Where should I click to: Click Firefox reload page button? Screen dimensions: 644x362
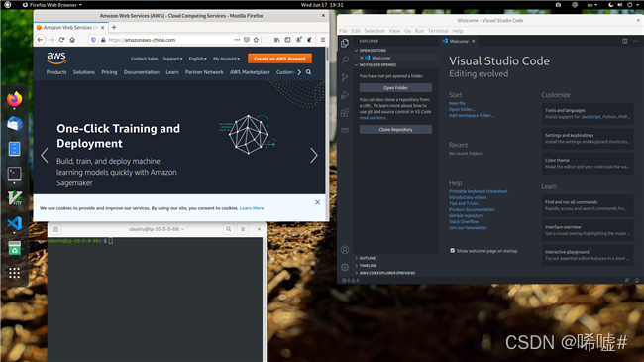point(61,40)
